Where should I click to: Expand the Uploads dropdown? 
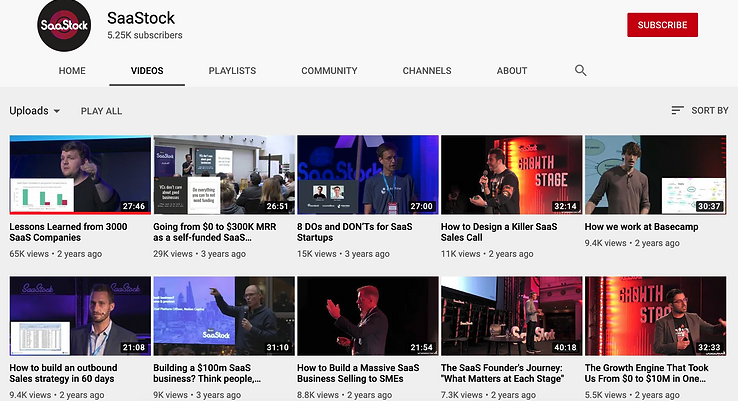click(35, 111)
